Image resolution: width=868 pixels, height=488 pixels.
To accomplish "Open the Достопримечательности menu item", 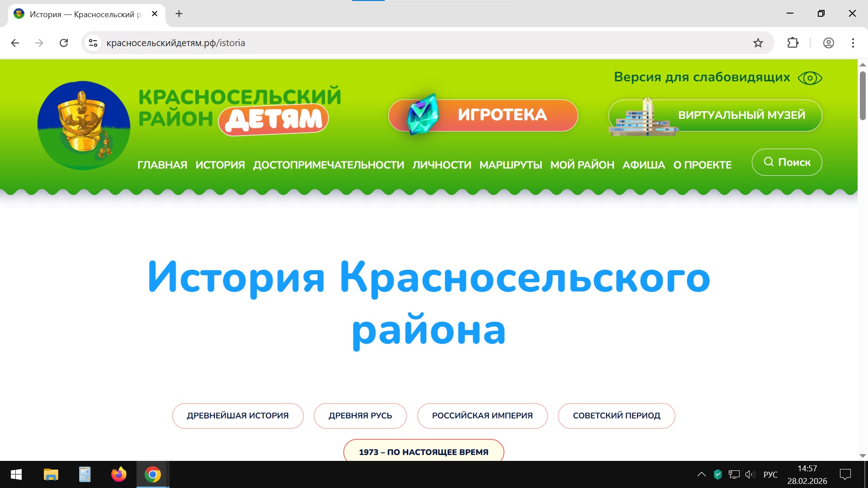I will [x=328, y=165].
